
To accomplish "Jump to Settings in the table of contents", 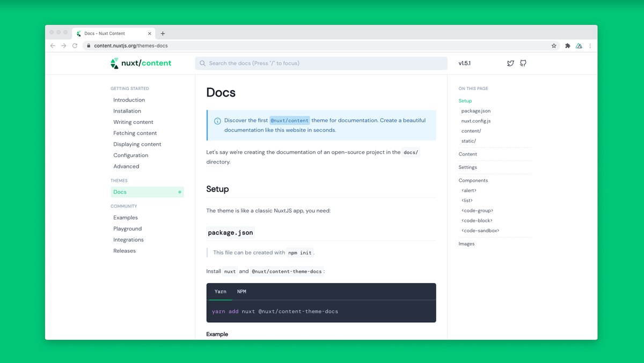I will 468,167.
